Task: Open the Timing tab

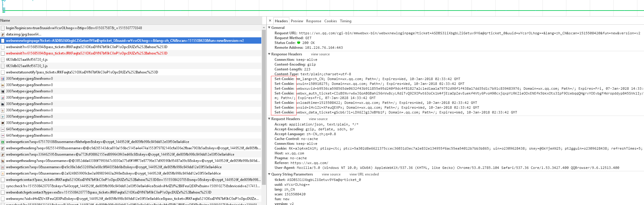Action: tap(346, 21)
